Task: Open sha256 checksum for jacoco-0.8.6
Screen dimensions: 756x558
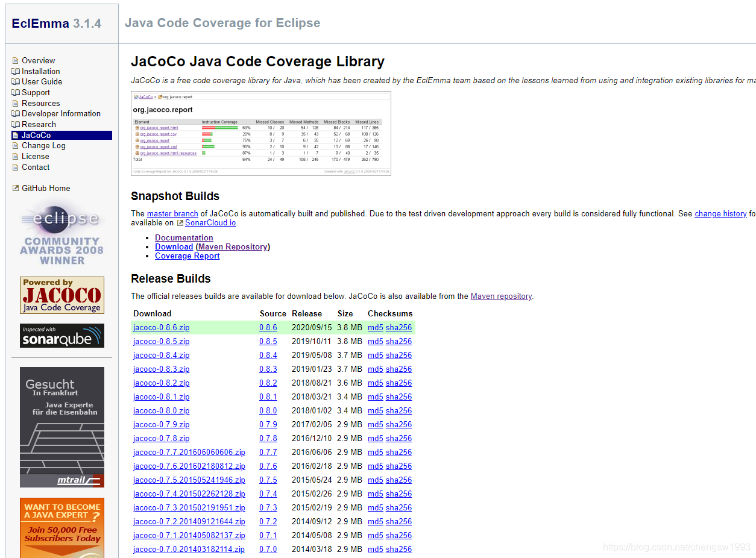Action: (x=398, y=327)
